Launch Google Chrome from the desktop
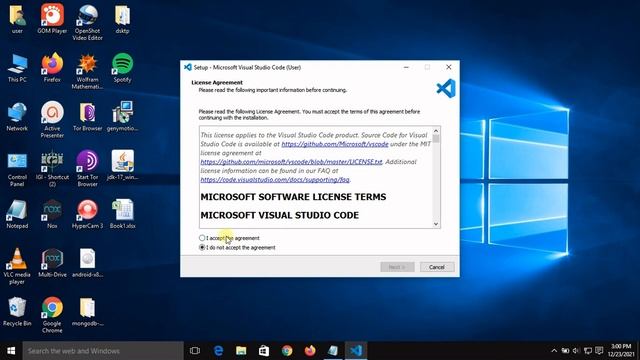Viewport: 640px width, 360px height. (x=52, y=315)
